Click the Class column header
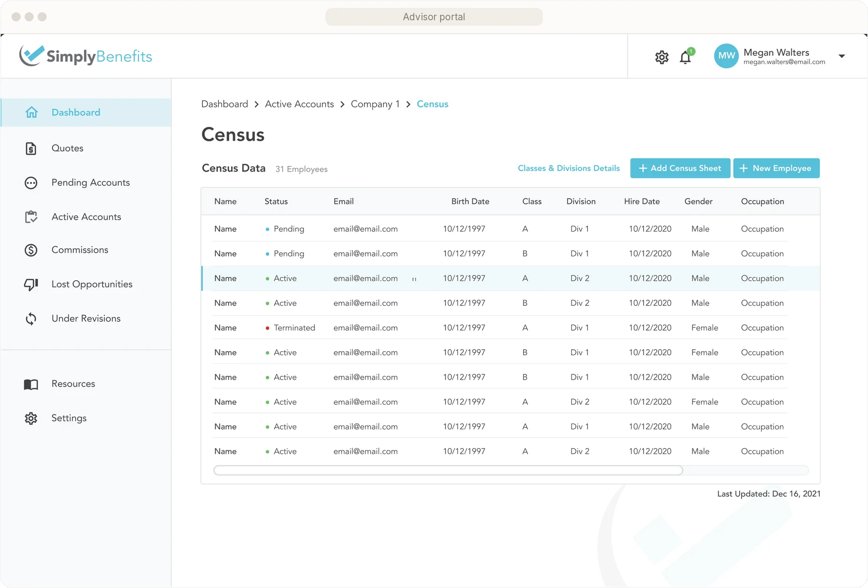Viewport: 868px width, 588px height. click(532, 202)
